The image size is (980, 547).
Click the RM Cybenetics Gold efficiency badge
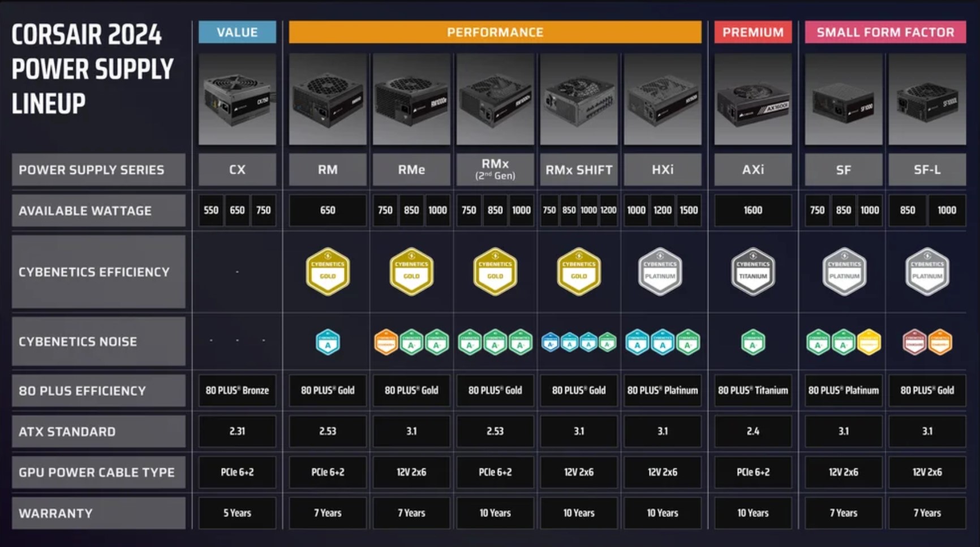(328, 272)
